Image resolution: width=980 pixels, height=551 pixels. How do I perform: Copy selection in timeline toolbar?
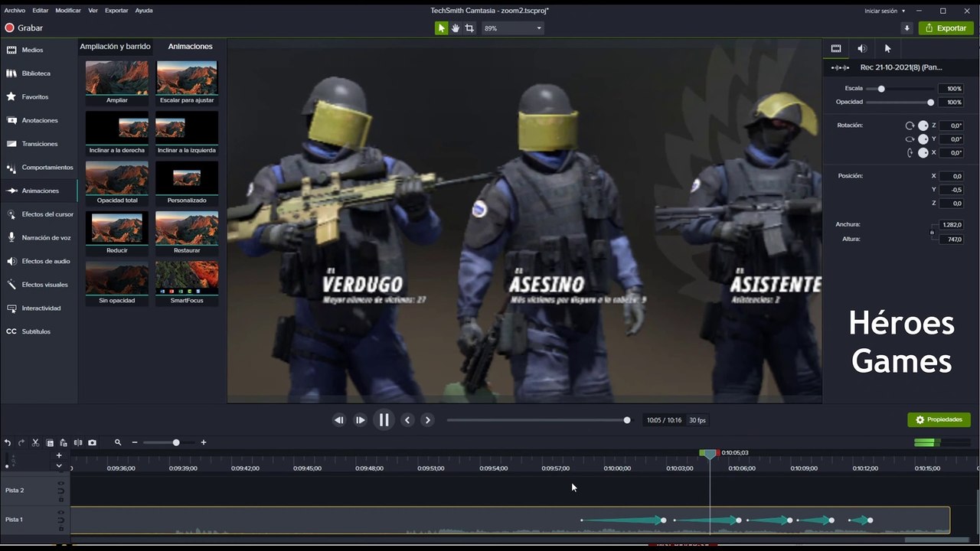click(x=50, y=442)
